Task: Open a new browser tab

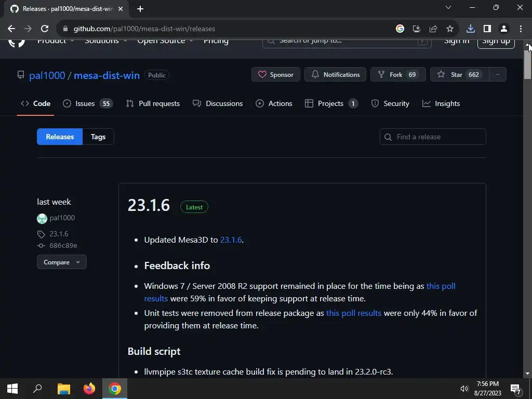Action: (x=140, y=9)
